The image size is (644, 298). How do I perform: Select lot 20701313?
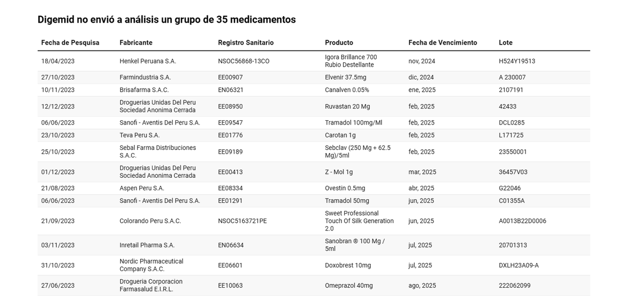[x=513, y=245]
